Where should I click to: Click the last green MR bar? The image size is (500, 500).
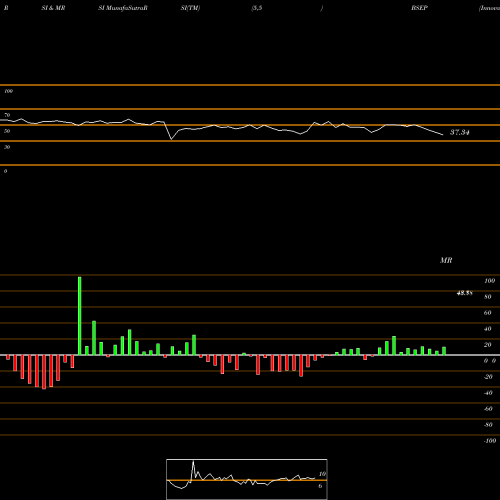444,351
